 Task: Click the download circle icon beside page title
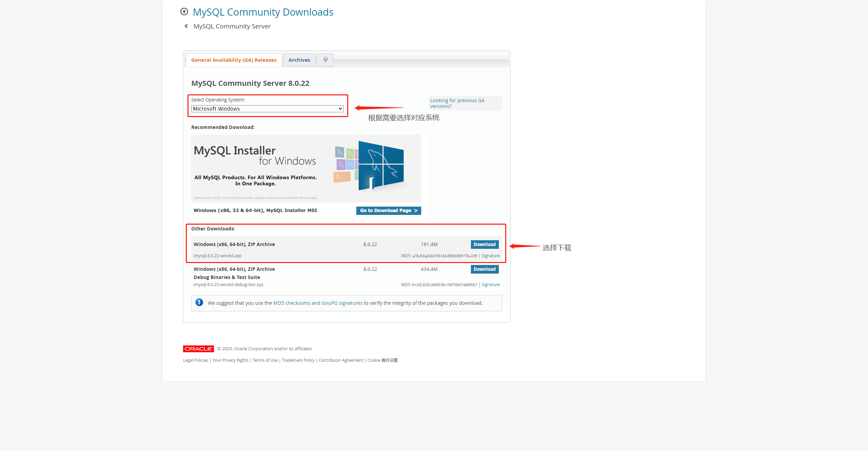click(184, 12)
